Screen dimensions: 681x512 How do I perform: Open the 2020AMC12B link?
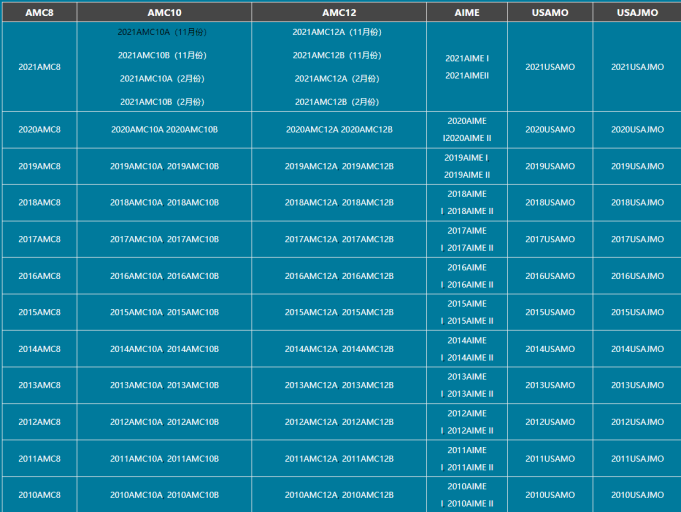pyautogui.click(x=367, y=129)
